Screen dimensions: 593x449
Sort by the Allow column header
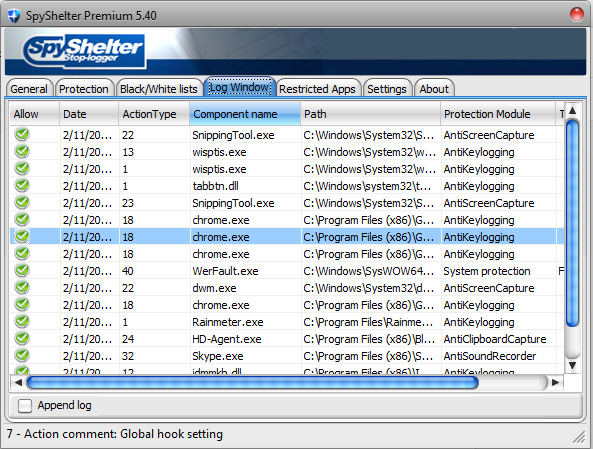pyautogui.click(x=34, y=114)
